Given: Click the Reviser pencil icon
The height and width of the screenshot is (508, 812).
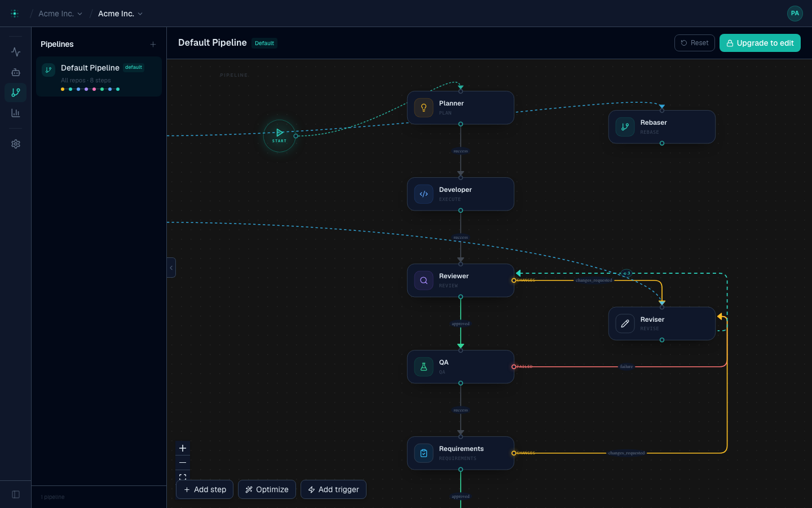Looking at the screenshot, I should click(625, 323).
